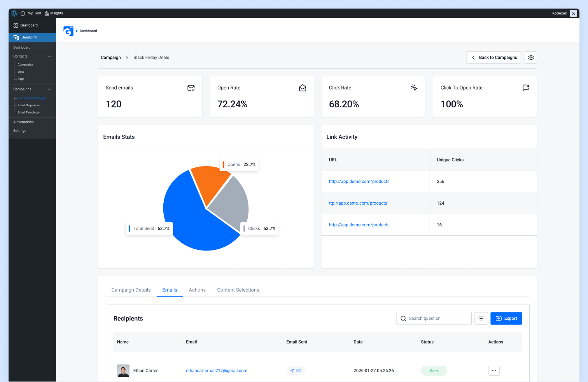Screen dimensions: 588x382
Task: Open the Content Selections tab
Action: point(238,290)
